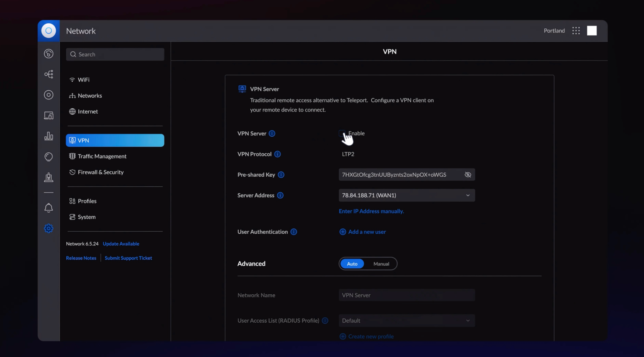Image resolution: width=644 pixels, height=357 pixels.
Task: Expand the Server Address dropdown
Action: (x=407, y=195)
